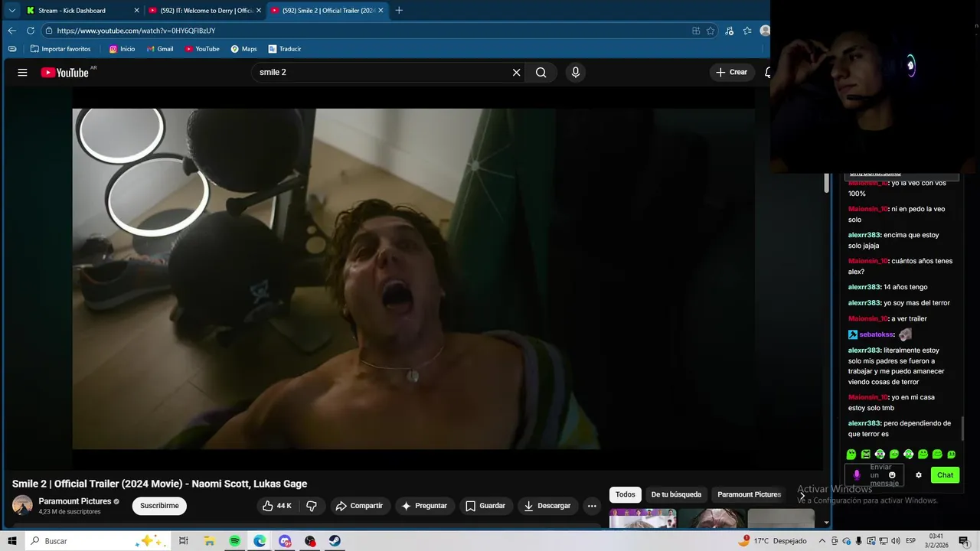Expand the tab search dropdown arrow
The image size is (980, 551).
click(11, 10)
